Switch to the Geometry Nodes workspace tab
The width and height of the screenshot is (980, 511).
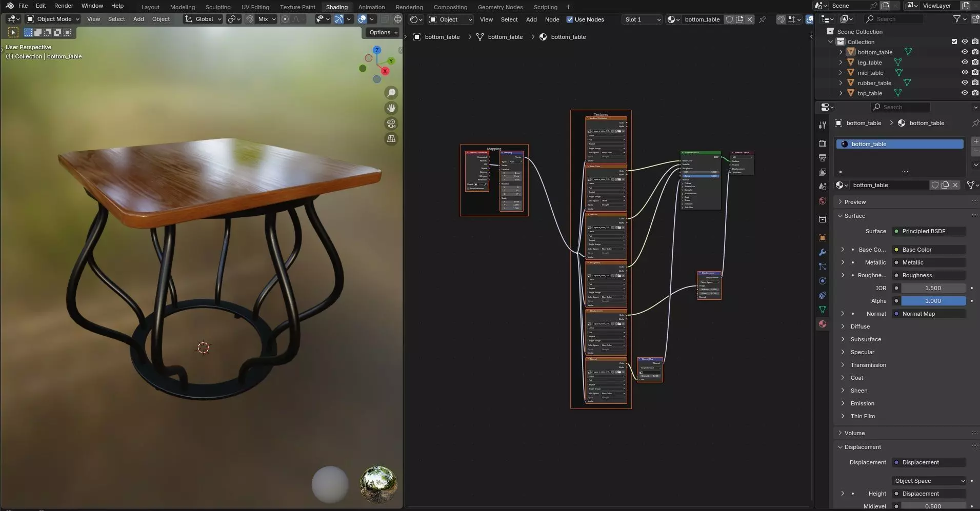[500, 7]
